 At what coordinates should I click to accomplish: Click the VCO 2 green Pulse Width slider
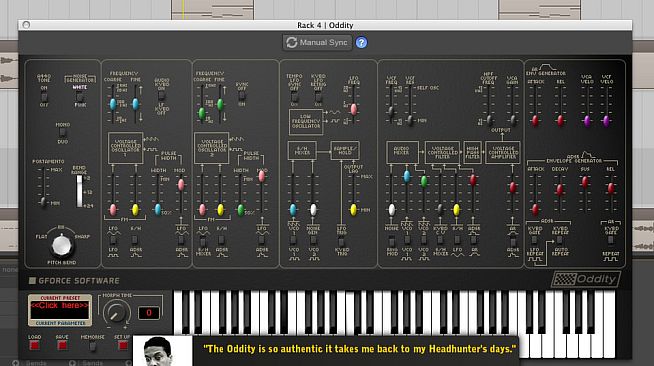(x=241, y=210)
